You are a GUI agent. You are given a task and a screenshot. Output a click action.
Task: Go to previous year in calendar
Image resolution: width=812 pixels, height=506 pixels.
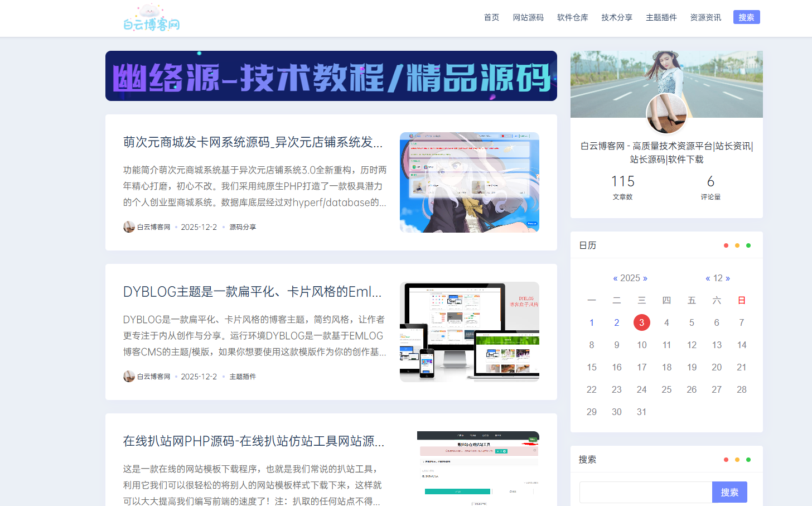[x=615, y=278]
